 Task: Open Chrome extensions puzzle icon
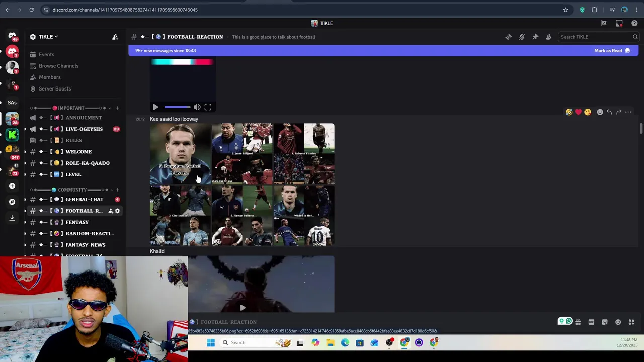595,10
